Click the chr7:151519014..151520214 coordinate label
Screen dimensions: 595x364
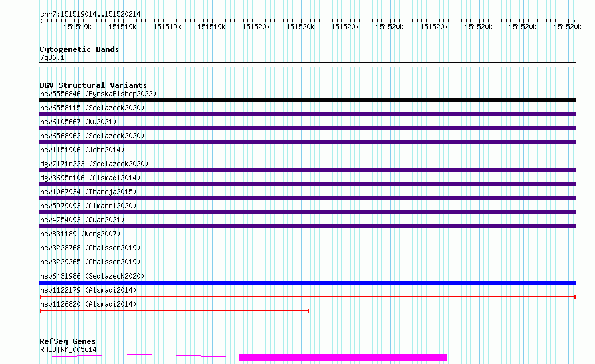coord(90,14)
